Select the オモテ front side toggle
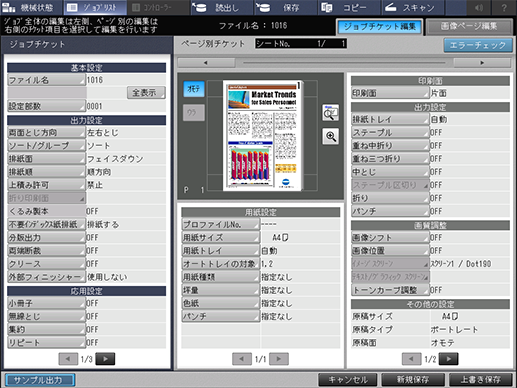The height and width of the screenshot is (388, 517). pos(194,89)
